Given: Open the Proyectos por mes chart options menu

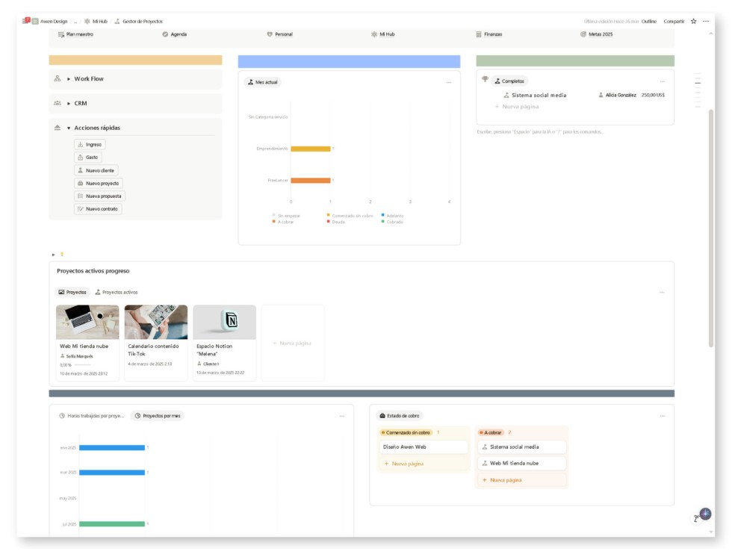Looking at the screenshot, I should pyautogui.click(x=341, y=416).
